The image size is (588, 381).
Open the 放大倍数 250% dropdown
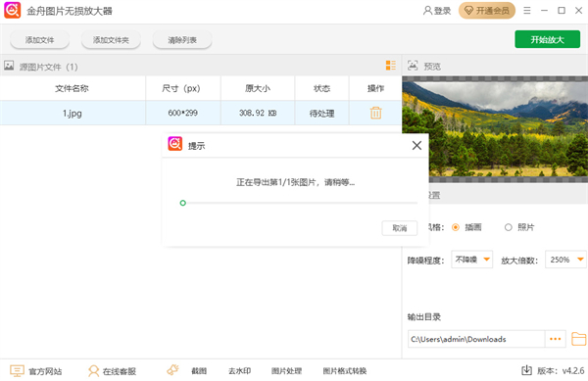[x=565, y=260]
